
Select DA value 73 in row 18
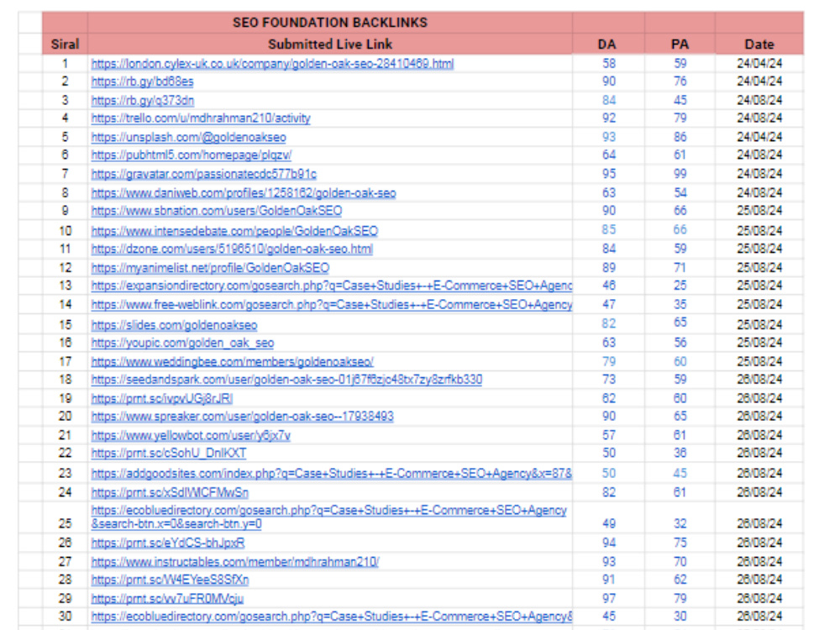pos(609,380)
